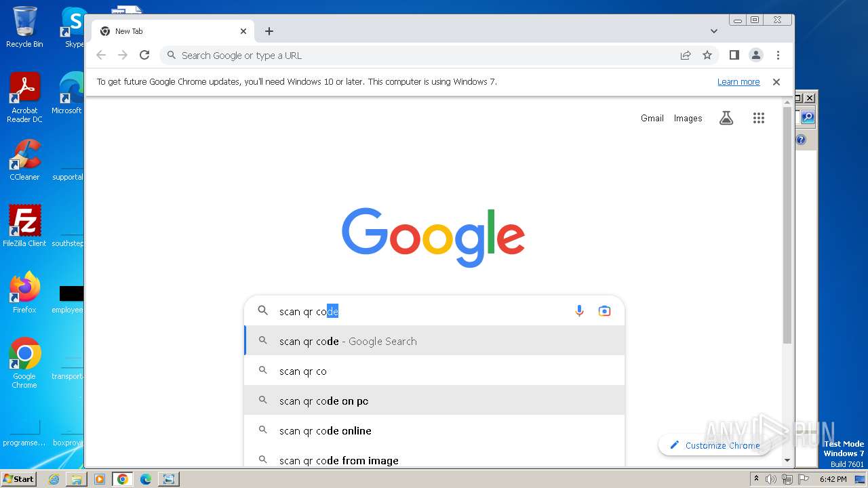Screen dimensions: 868x488
Task: Select suggestion scan qr code - Google Search
Action: pyautogui.click(x=434, y=341)
